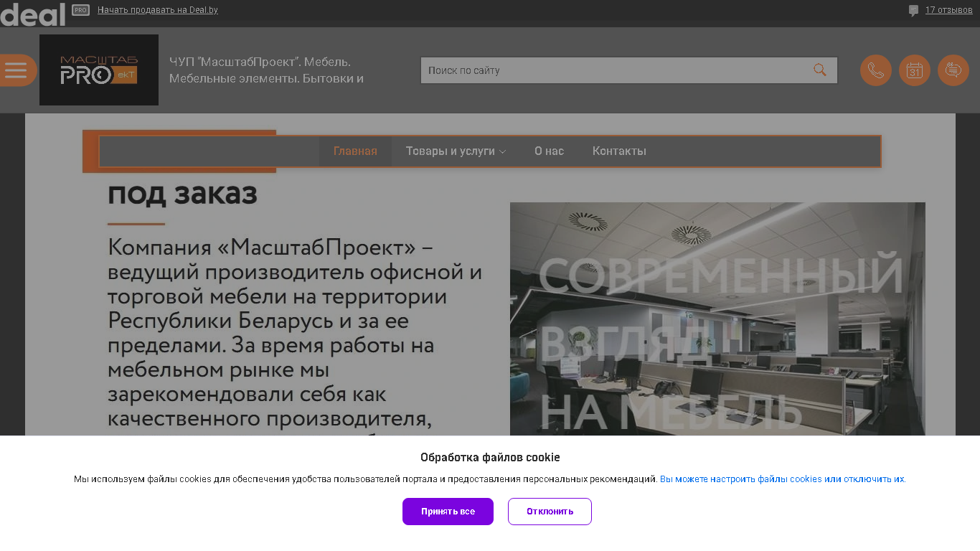Screen dimensions: 980x551
Task: Accept all cookies with Принять все
Action: point(448,512)
